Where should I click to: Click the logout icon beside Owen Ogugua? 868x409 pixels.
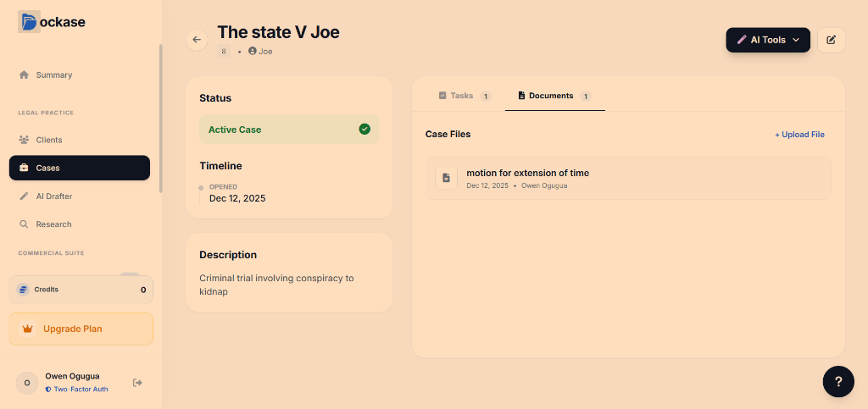coord(137,383)
